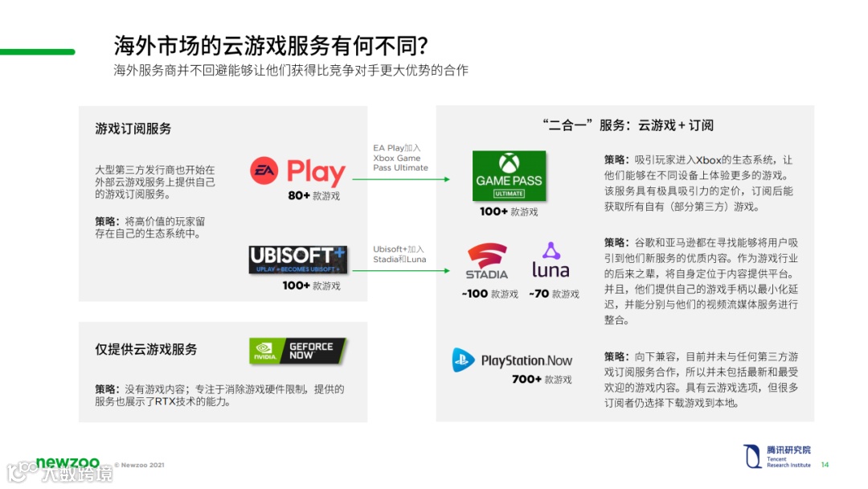This screenshot has height=489, width=868.
Task: Click the 80+ 款游戏 count under EA Play
Action: (x=314, y=195)
